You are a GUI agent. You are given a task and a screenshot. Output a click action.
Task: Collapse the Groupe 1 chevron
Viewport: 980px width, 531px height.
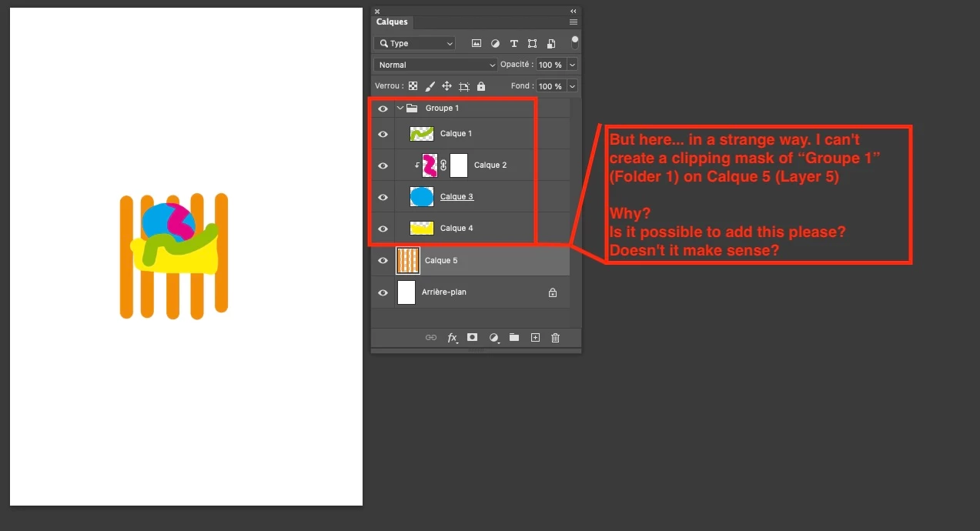(400, 109)
